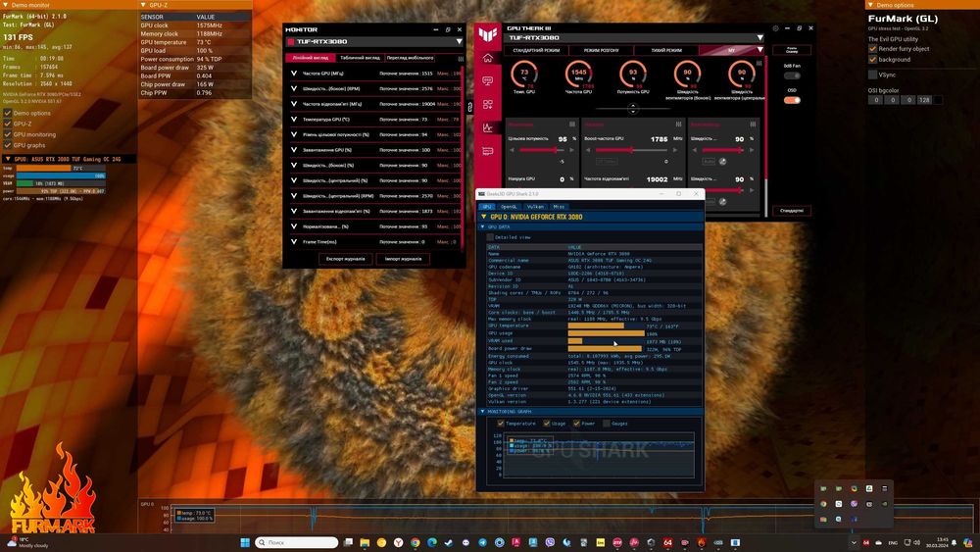Collapse GPU DATA section in GPU Shark
The width and height of the screenshot is (980, 552).
482,226
